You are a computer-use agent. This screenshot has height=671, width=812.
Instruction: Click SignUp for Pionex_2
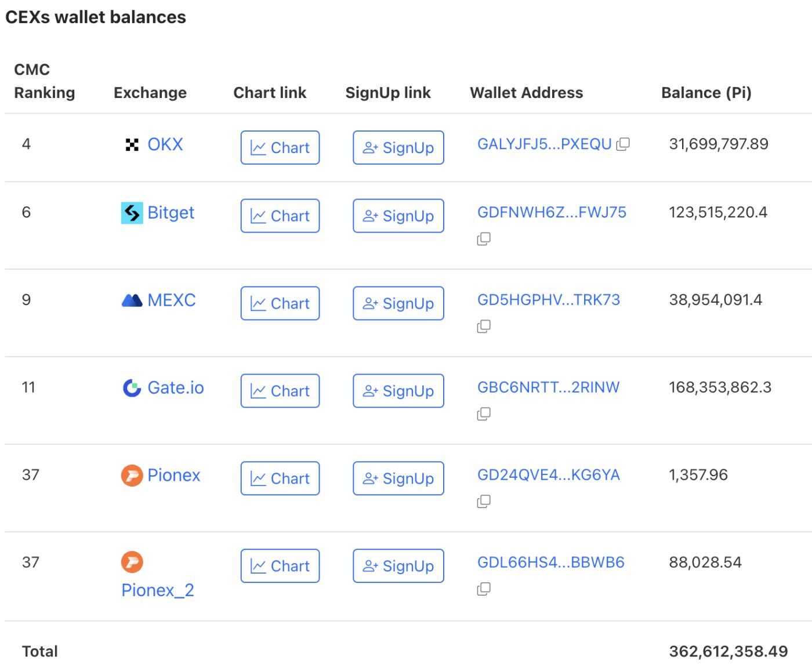coord(398,565)
